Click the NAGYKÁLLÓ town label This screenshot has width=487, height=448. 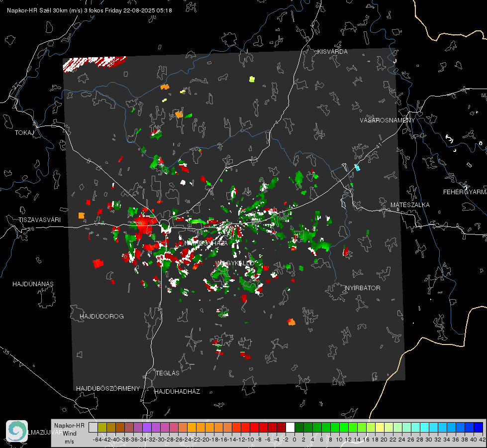click(235, 263)
